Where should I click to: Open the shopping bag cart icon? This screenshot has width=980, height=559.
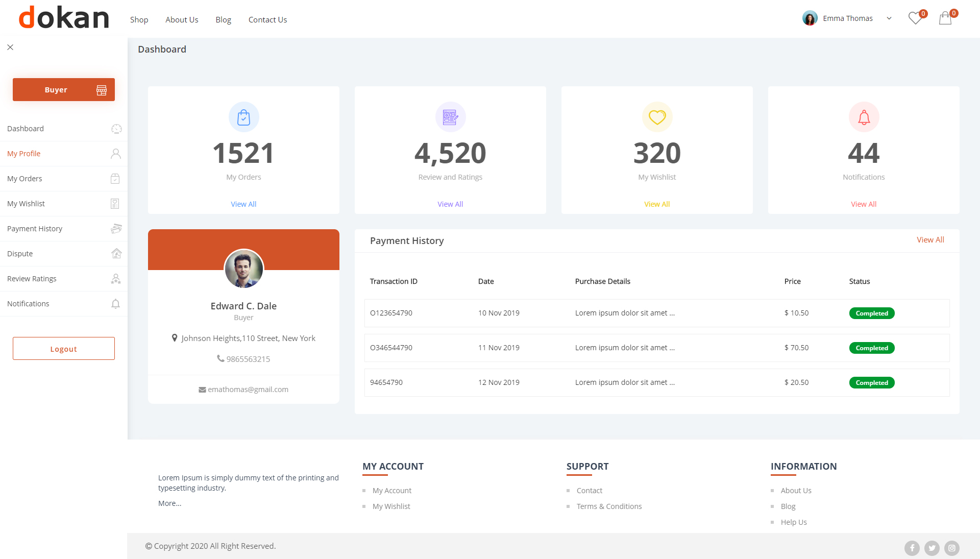click(x=945, y=18)
